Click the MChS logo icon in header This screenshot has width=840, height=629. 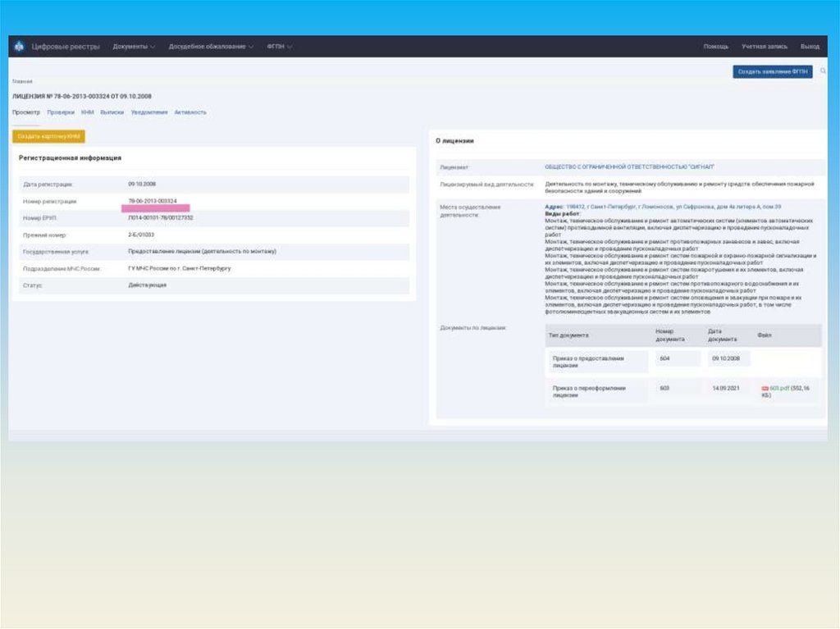(x=19, y=47)
